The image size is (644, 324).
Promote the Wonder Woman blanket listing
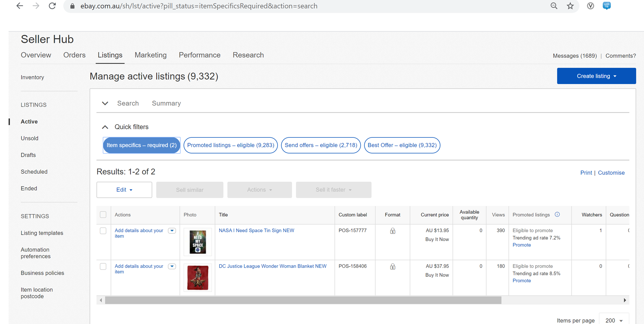(x=521, y=281)
